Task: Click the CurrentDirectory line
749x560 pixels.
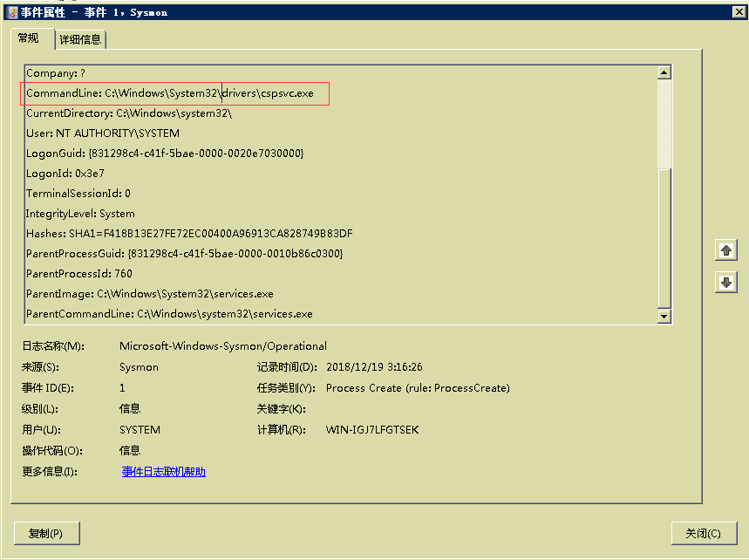Action: [129, 113]
